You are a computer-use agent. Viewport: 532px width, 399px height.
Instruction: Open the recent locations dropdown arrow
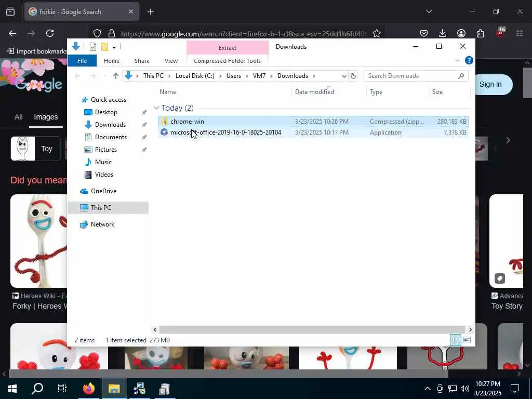coord(105,76)
